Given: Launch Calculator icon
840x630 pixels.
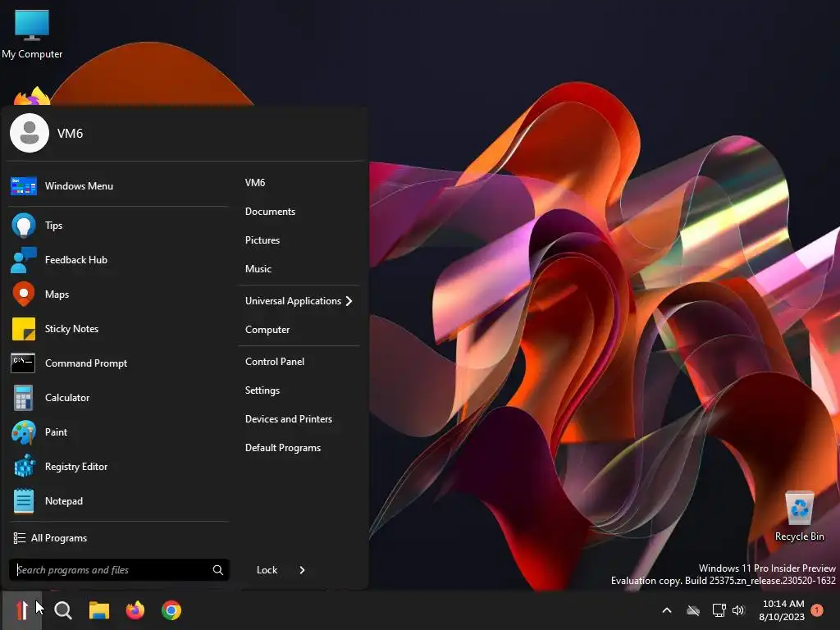Looking at the screenshot, I should pos(24,398).
